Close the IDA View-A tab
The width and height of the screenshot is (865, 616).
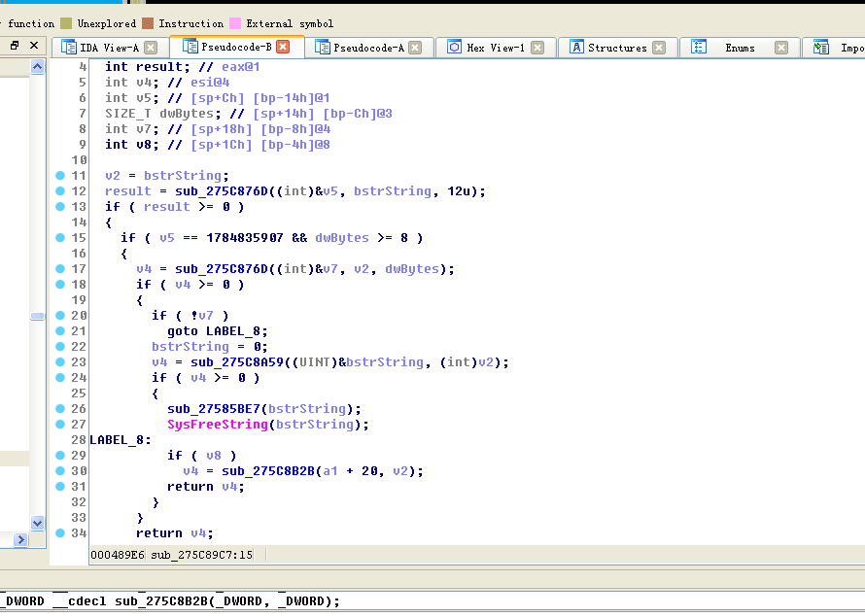point(151,48)
